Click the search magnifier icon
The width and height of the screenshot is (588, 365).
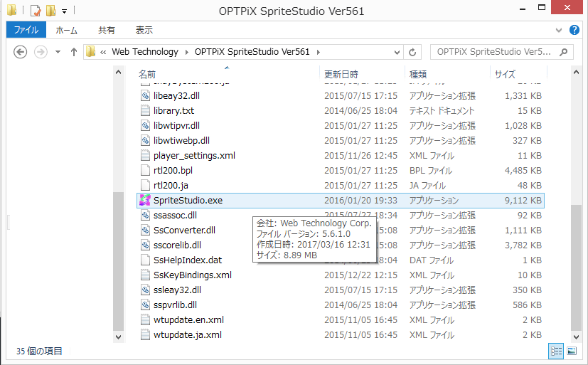coord(564,52)
